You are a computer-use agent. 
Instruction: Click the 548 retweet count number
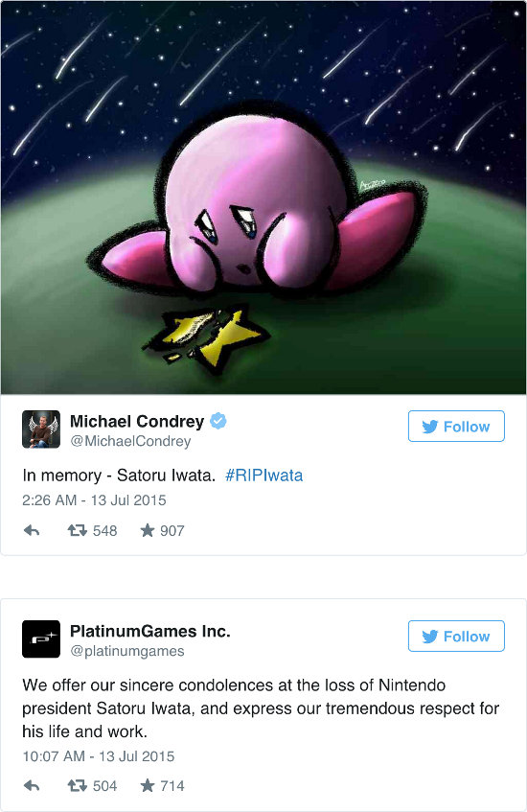pyautogui.click(x=105, y=531)
